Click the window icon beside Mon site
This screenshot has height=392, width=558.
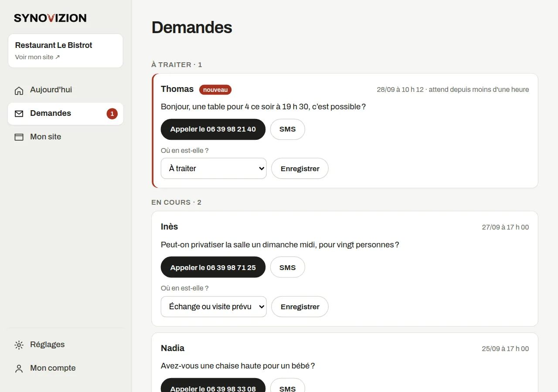click(19, 137)
